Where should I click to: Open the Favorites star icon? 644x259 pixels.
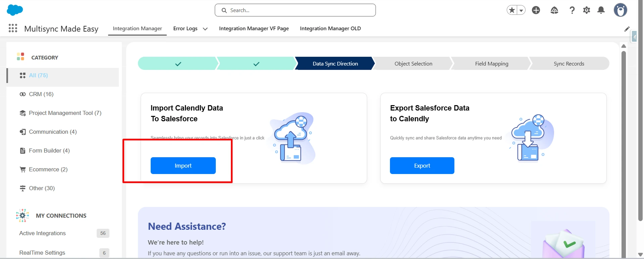[x=512, y=10]
